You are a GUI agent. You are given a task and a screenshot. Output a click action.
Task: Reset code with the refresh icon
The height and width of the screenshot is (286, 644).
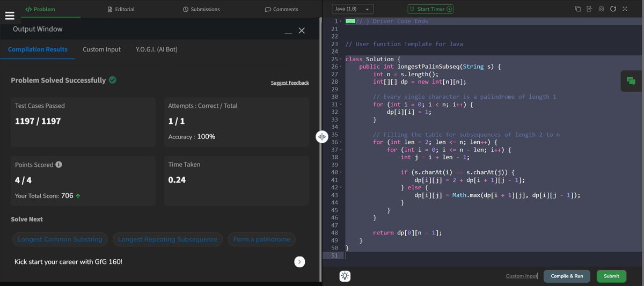point(613,9)
